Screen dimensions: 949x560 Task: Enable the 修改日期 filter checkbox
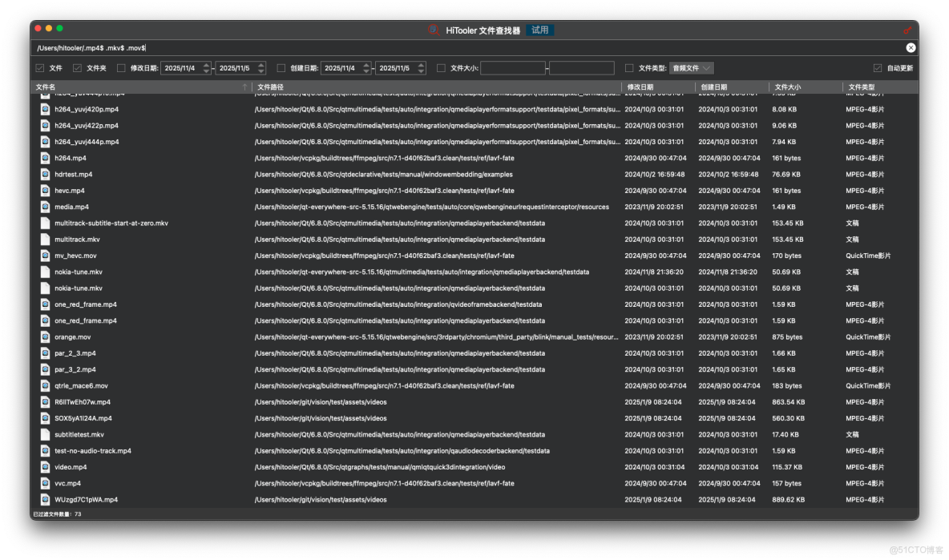pos(121,68)
